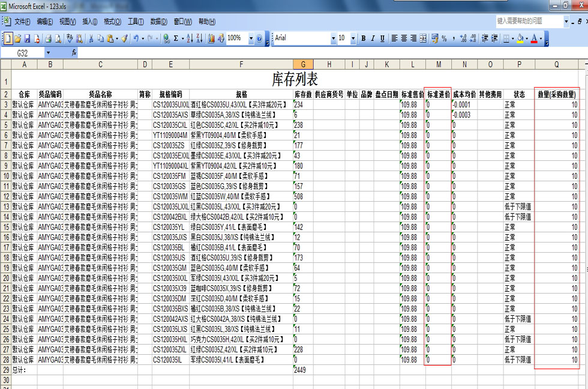The image size is (588, 389).
Task: Open the 插入(I) menu
Action: (x=89, y=22)
